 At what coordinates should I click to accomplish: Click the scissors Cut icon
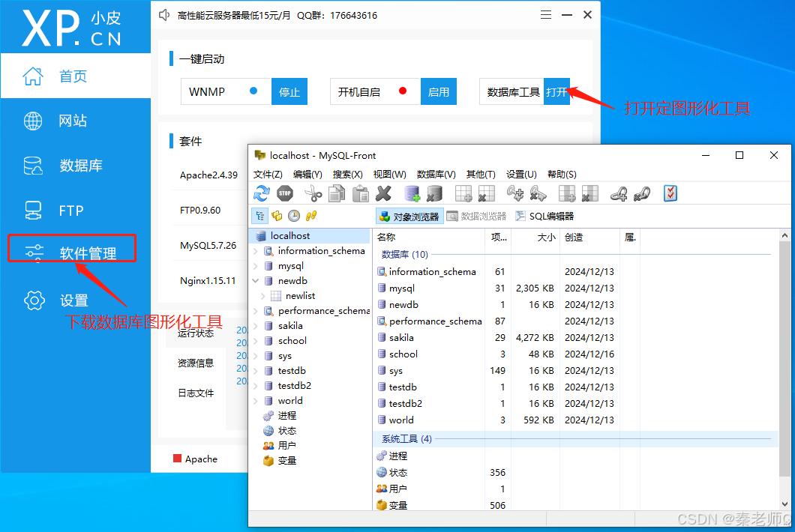[313, 193]
